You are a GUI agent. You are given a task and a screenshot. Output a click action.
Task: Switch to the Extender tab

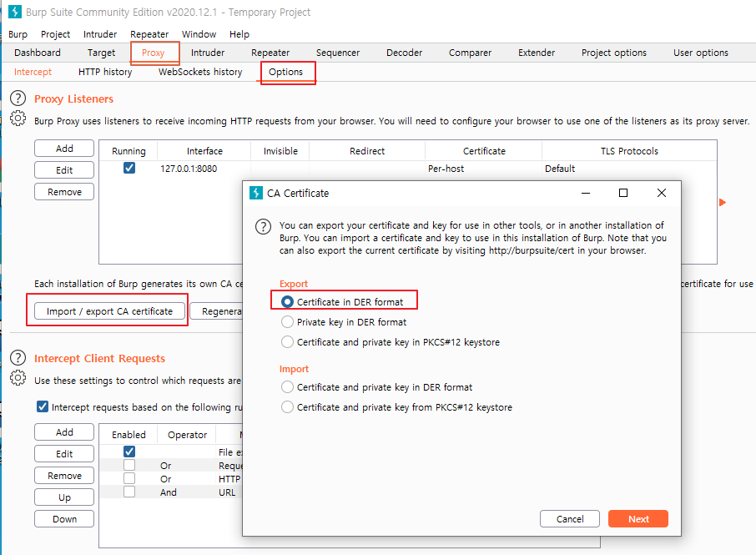coord(537,53)
